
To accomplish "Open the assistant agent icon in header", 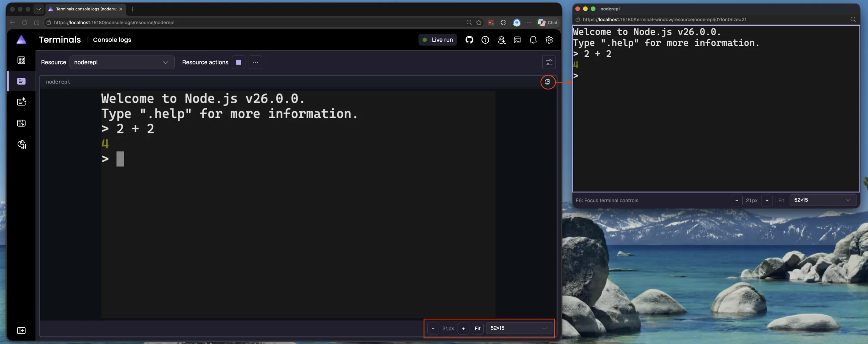I will 501,40.
